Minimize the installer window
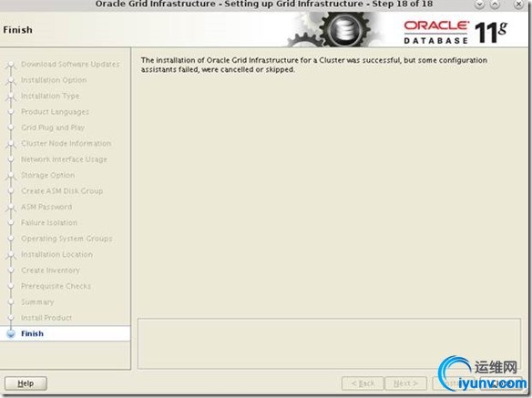Viewport: 532px width, 398px height. click(x=479, y=4)
